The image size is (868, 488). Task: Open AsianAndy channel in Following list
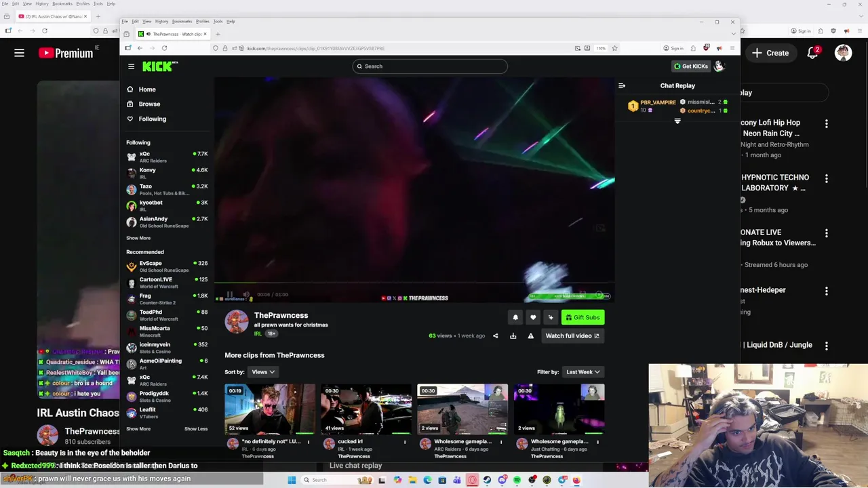tap(167, 222)
